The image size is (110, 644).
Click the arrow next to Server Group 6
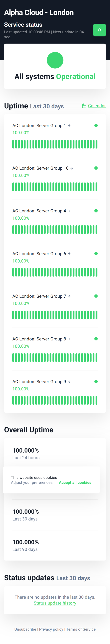coord(69,254)
